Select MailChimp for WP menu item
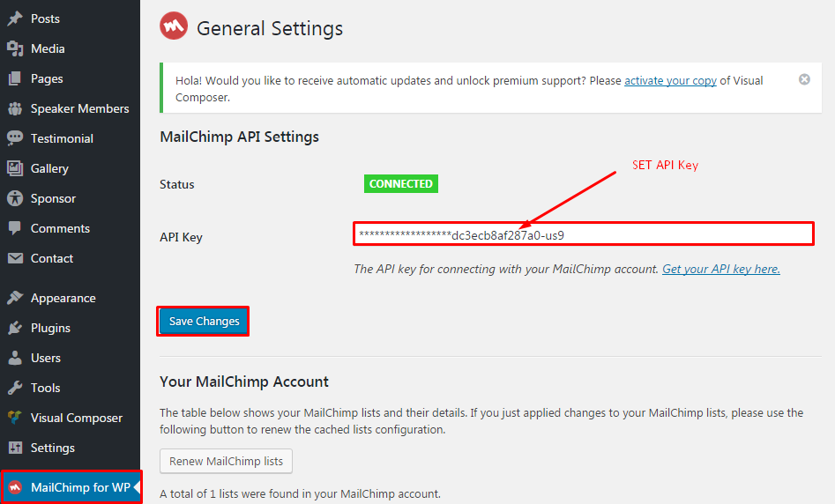Viewport: 835px width, 504px height. click(79, 487)
